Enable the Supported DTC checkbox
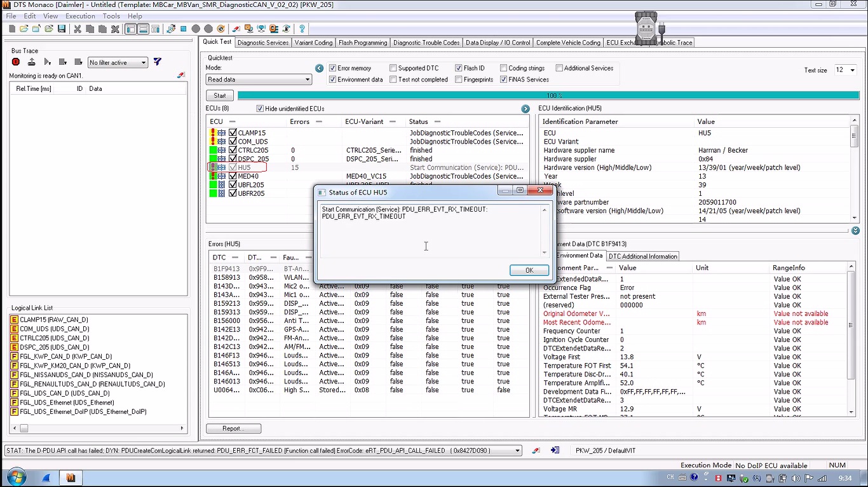 coord(393,68)
